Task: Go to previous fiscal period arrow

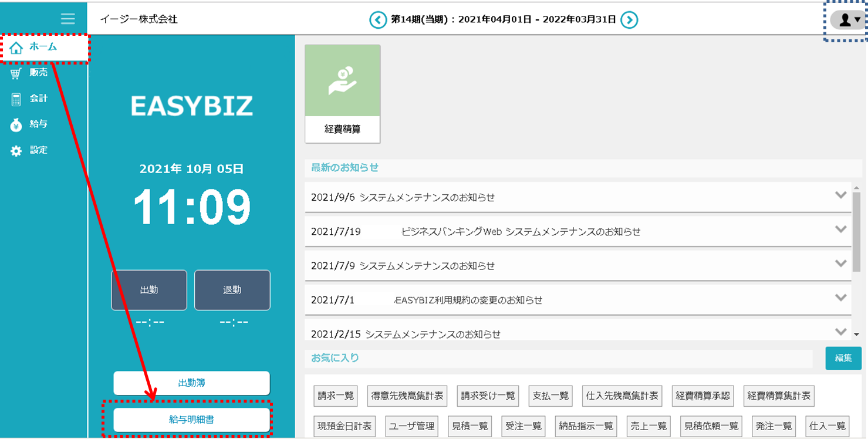Action: tap(378, 20)
